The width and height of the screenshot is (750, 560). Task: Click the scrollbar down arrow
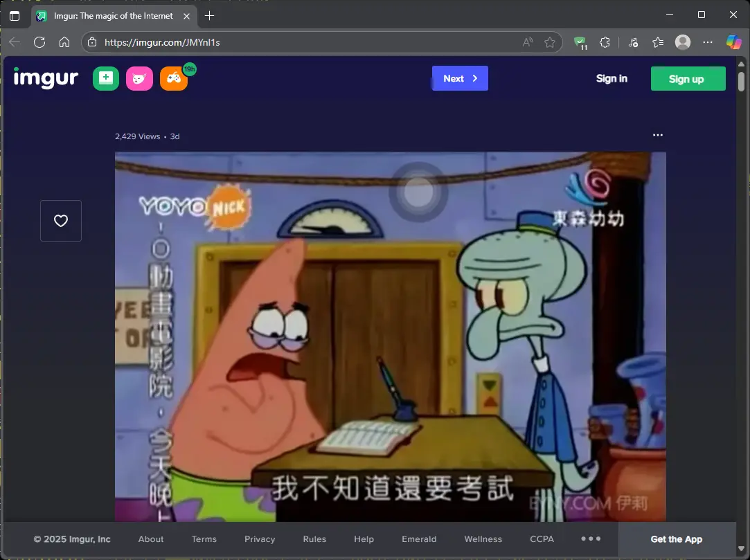[x=741, y=548]
